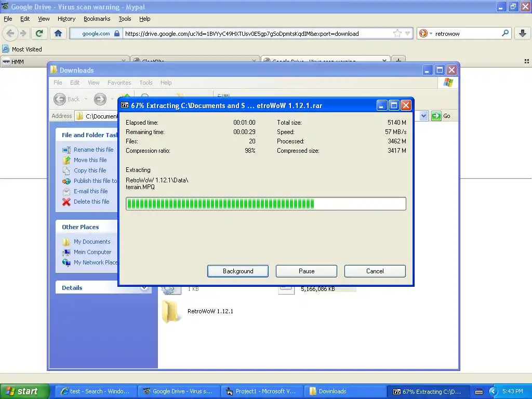Reload the current page in Mypal
The image size is (532, 399).
tap(39, 33)
